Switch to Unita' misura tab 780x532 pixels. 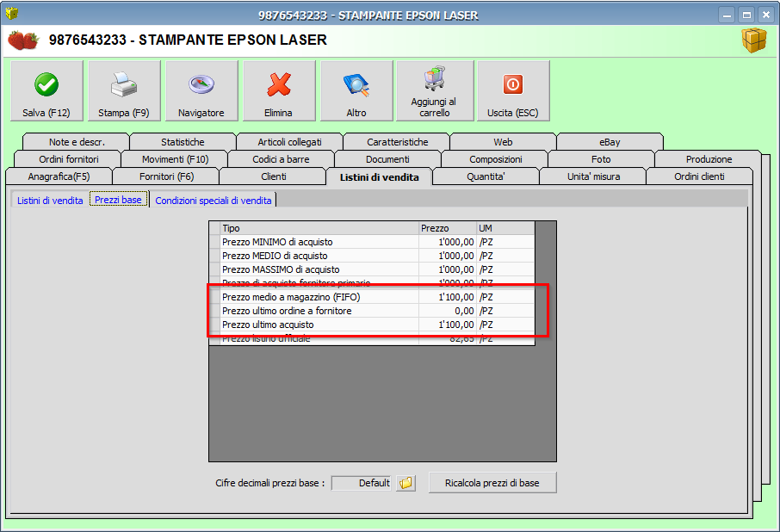[x=593, y=176]
